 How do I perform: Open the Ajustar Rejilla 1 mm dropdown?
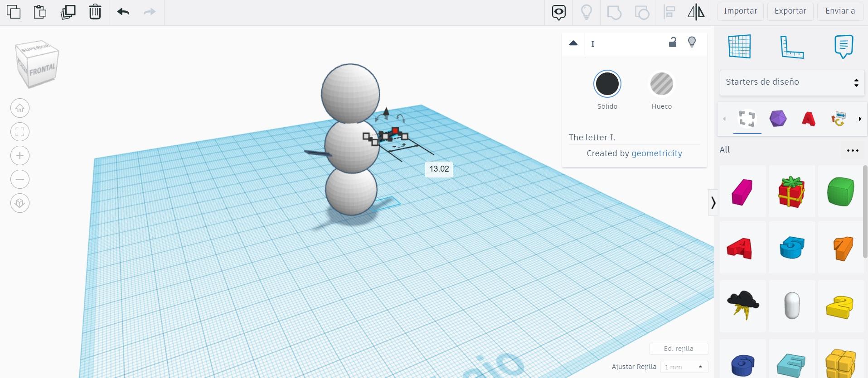(684, 367)
